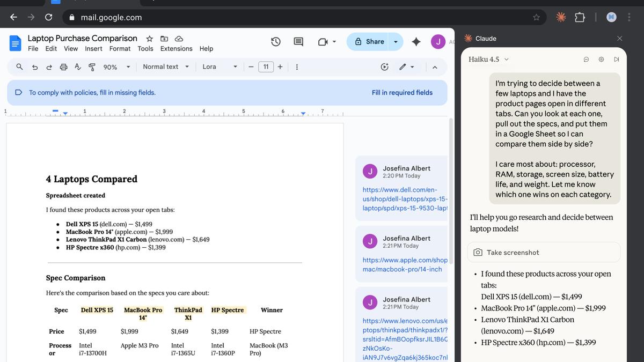This screenshot has height=362, width=644.
Task: Star the Laptop Purchase Comparison document
Action: click(x=150, y=39)
